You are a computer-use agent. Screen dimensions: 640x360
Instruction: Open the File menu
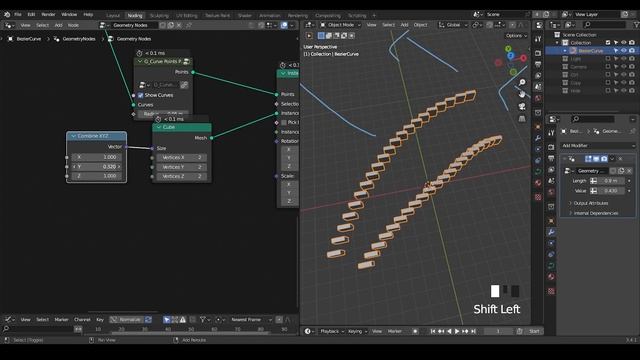[18, 14]
